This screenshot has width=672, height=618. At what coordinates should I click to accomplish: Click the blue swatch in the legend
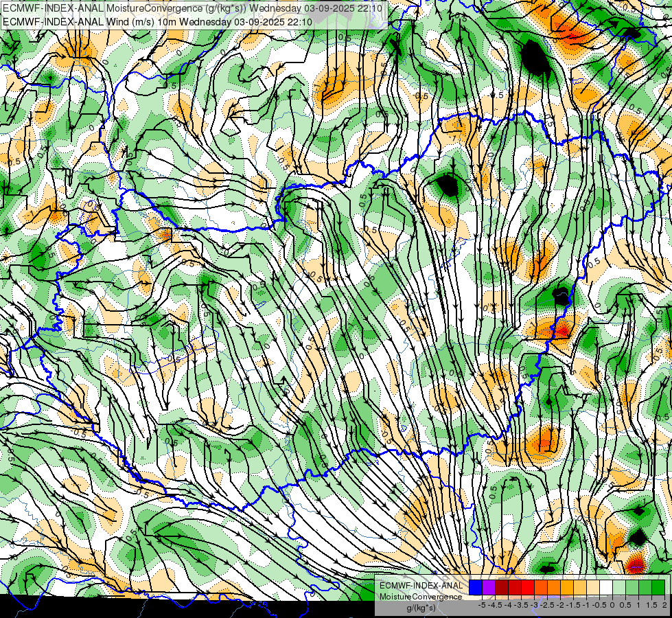point(476,588)
